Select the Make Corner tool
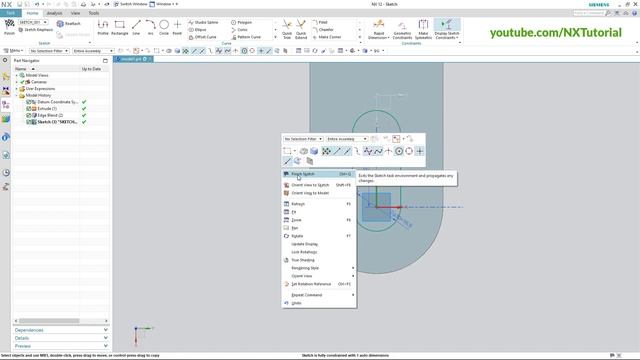Viewport: 640px width, 360px height. (x=327, y=37)
